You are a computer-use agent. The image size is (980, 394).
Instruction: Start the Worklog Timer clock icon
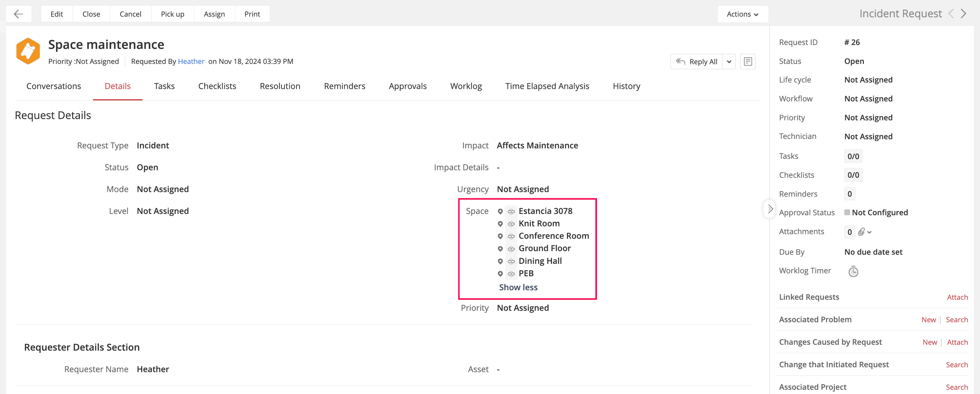tap(853, 271)
